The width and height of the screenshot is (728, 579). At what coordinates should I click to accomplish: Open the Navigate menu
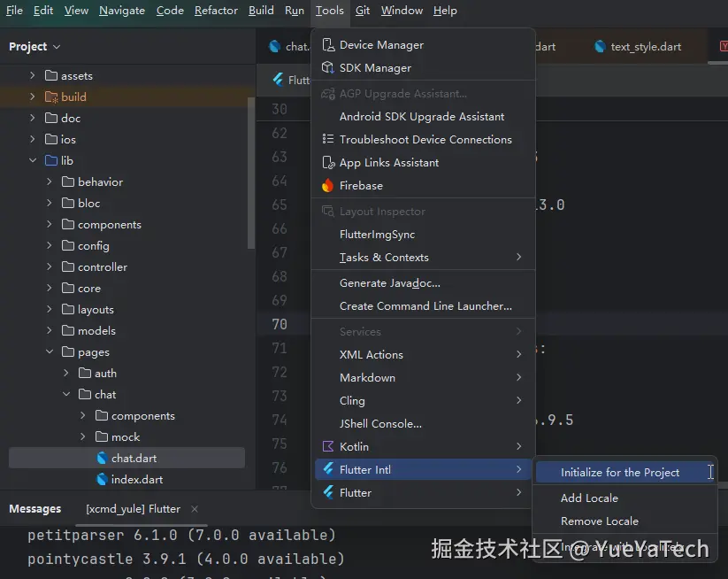tap(122, 11)
